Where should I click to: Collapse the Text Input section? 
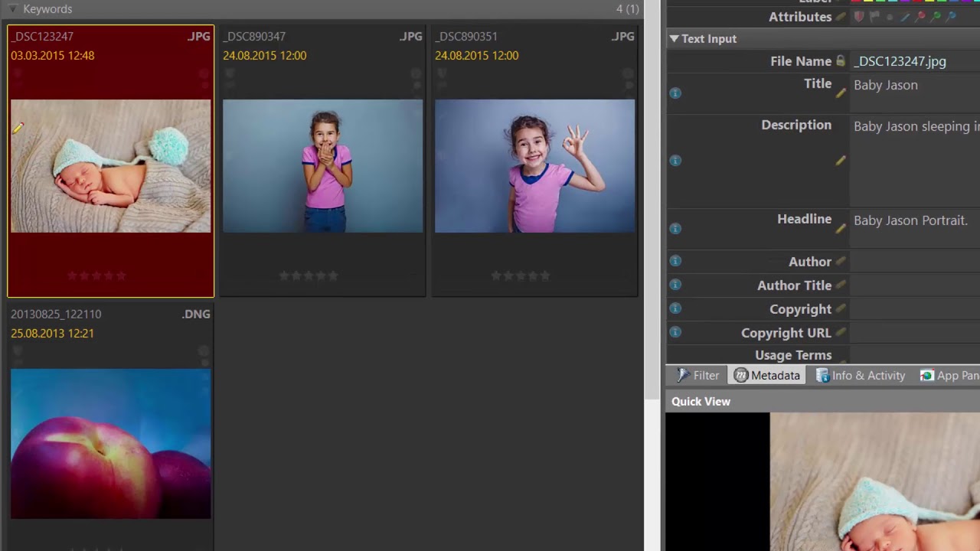tap(674, 38)
